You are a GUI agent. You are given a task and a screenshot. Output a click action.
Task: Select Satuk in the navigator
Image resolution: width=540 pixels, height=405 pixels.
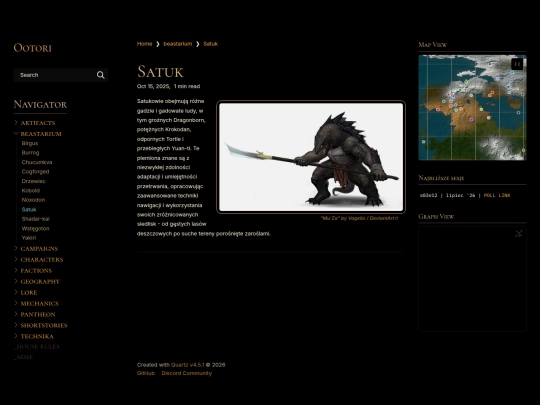click(x=29, y=209)
